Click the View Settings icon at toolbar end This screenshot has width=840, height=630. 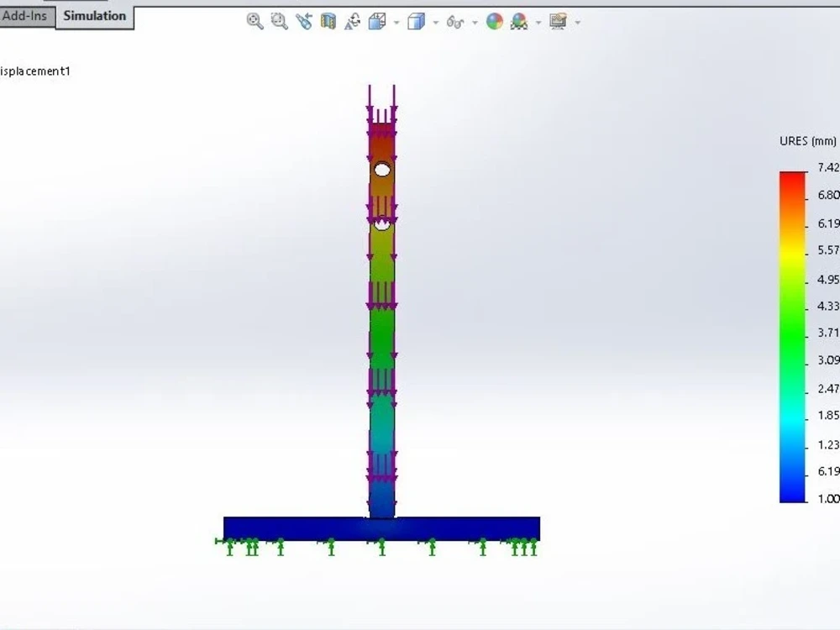pyautogui.click(x=559, y=21)
